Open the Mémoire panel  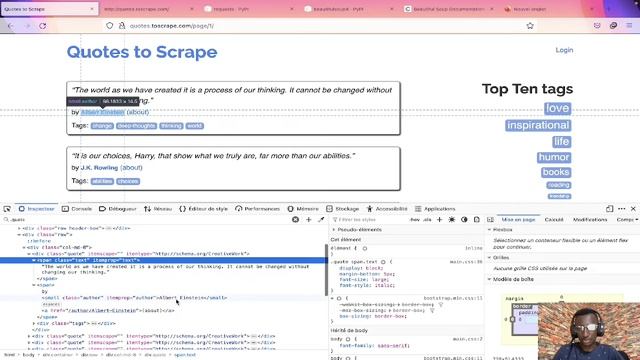[x=303, y=209]
